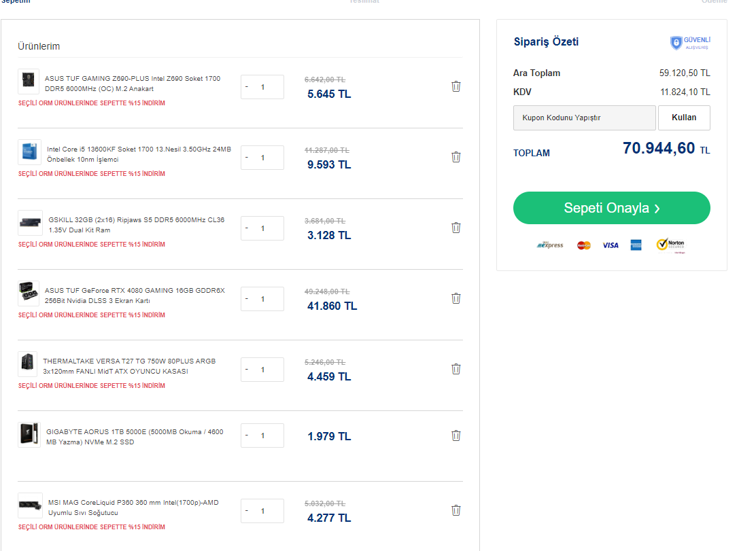
Task: Click the Norton Secured badge
Action: point(670,245)
